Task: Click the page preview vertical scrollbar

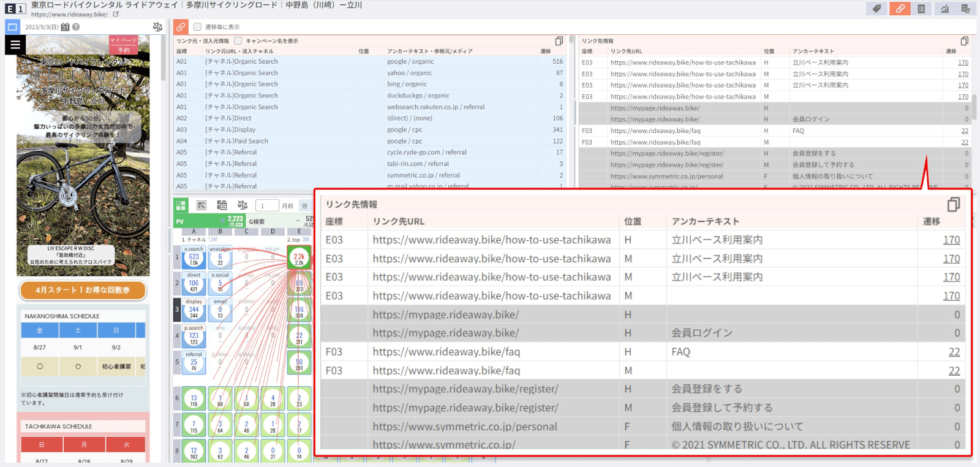Action: pyautogui.click(x=164, y=58)
